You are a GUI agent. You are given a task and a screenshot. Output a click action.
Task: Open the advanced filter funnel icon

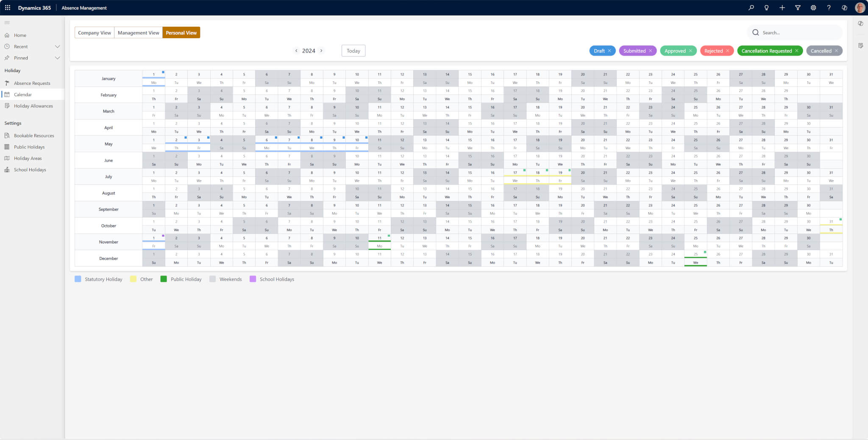[x=798, y=8]
